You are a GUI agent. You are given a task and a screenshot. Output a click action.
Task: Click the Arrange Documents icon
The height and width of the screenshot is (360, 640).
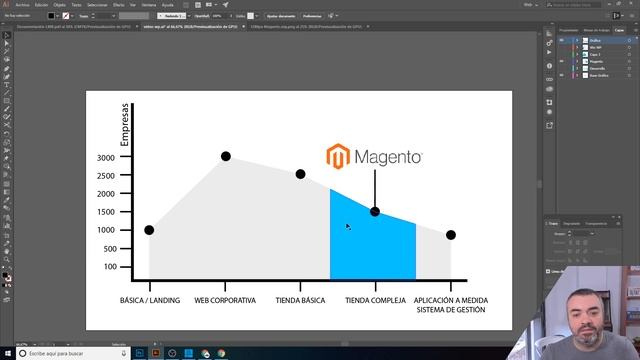pos(210,5)
